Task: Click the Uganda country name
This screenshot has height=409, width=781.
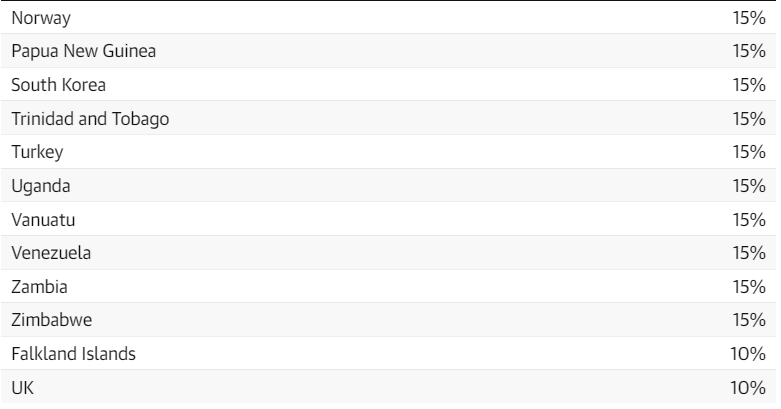Action: coord(41,186)
